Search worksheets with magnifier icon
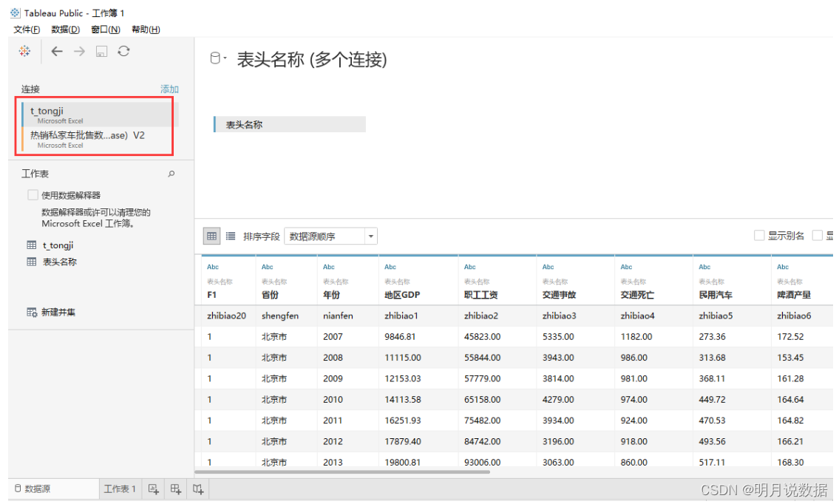Viewport: 839px width, 504px height. tap(171, 174)
